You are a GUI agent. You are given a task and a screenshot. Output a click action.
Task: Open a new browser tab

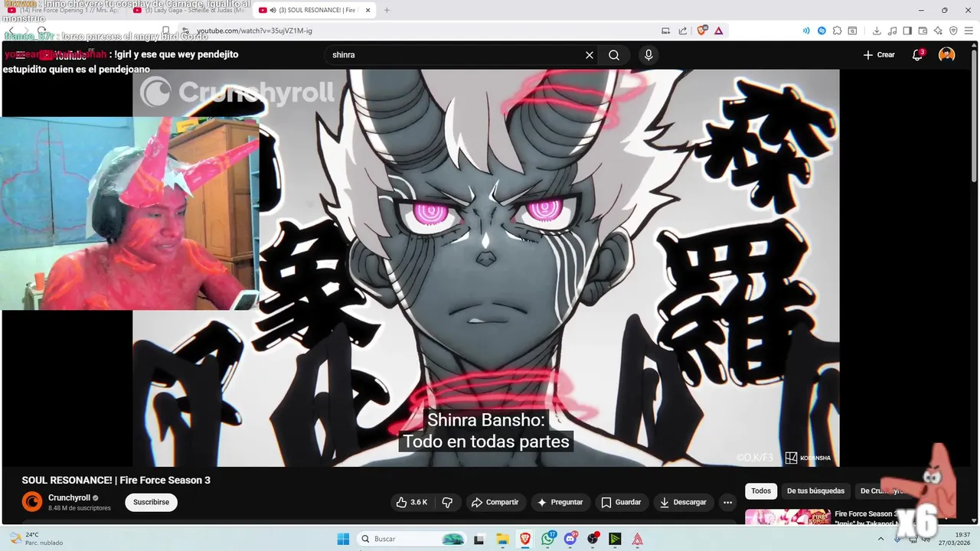[x=387, y=10]
